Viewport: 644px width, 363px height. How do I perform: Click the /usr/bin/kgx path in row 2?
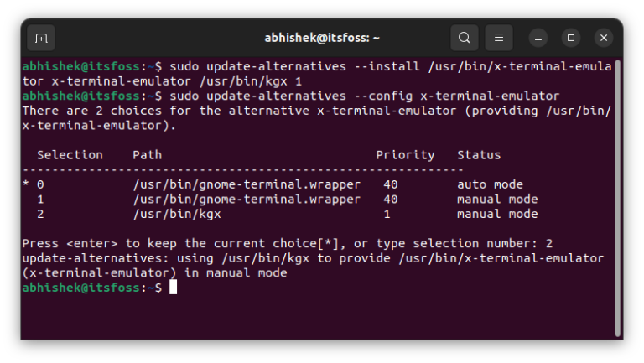177,214
